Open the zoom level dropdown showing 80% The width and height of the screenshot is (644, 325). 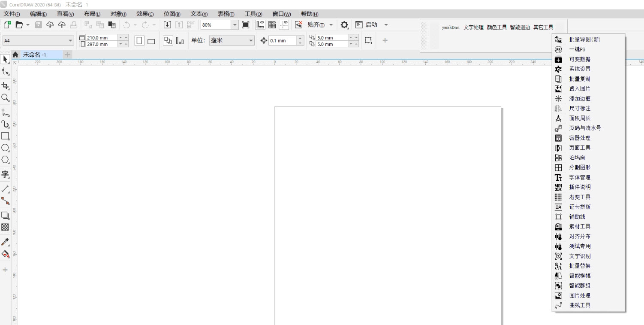point(235,24)
